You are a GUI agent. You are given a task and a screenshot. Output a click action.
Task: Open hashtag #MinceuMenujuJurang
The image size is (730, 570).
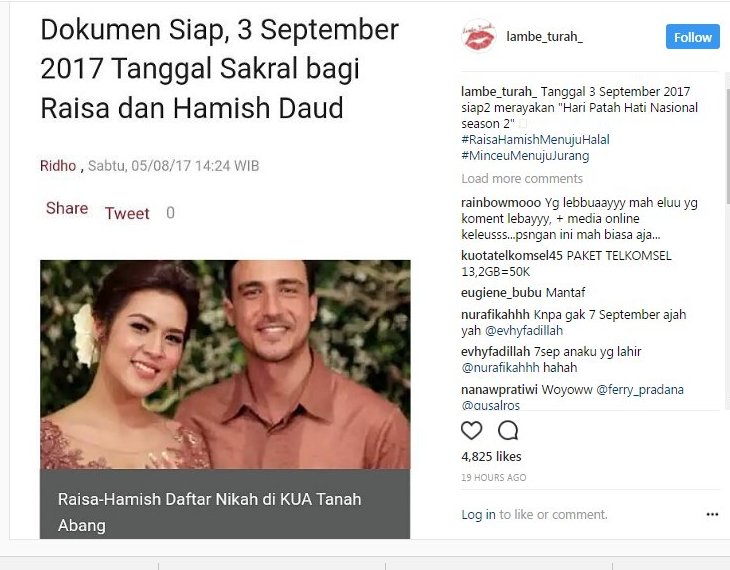coord(525,155)
